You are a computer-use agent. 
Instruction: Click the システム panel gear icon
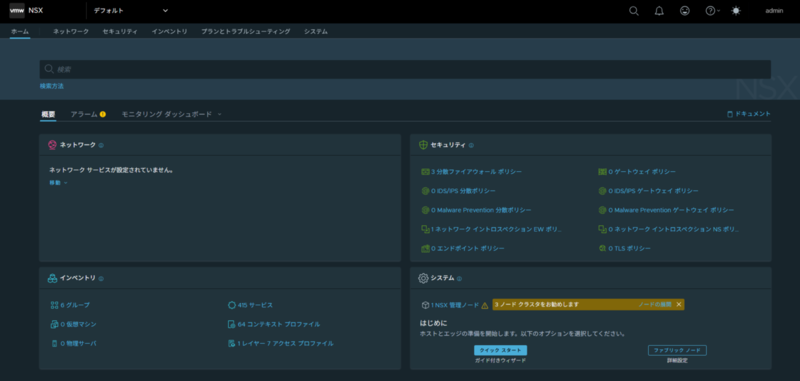pos(423,278)
